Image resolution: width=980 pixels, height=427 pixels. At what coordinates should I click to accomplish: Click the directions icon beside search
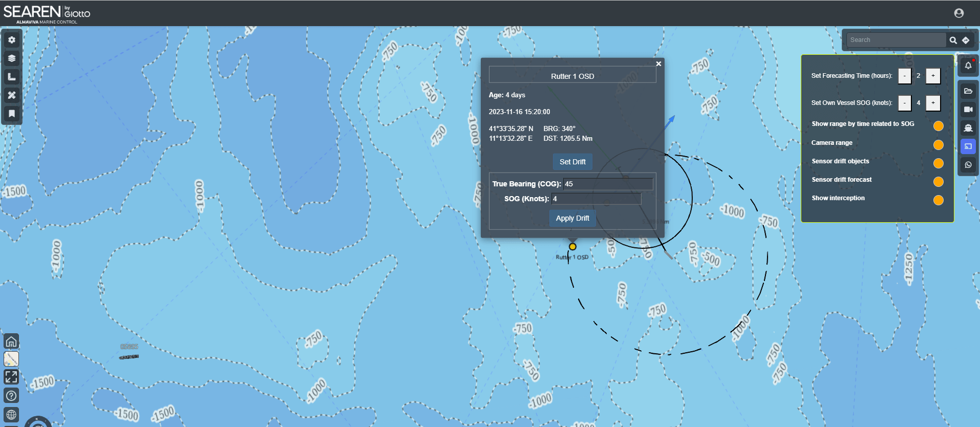(x=966, y=40)
